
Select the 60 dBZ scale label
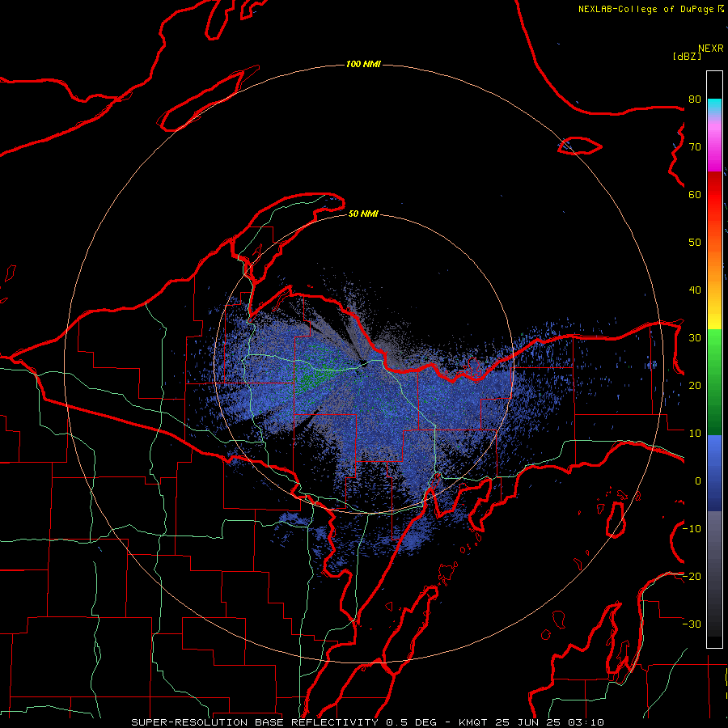point(695,194)
